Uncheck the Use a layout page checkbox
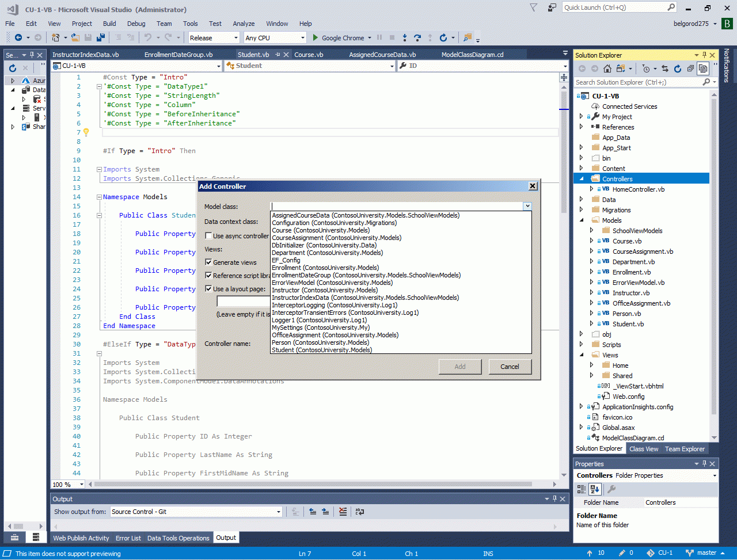 click(208, 289)
